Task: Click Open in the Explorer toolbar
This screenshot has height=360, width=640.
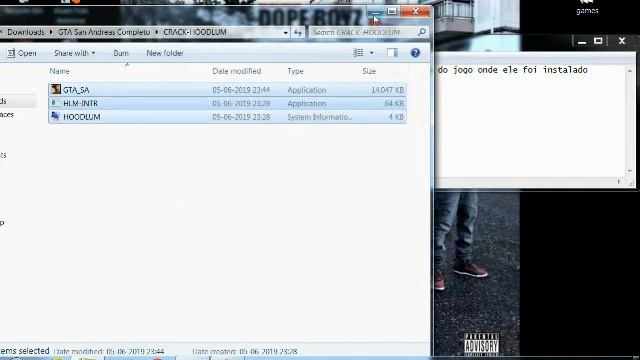Action: [22, 53]
